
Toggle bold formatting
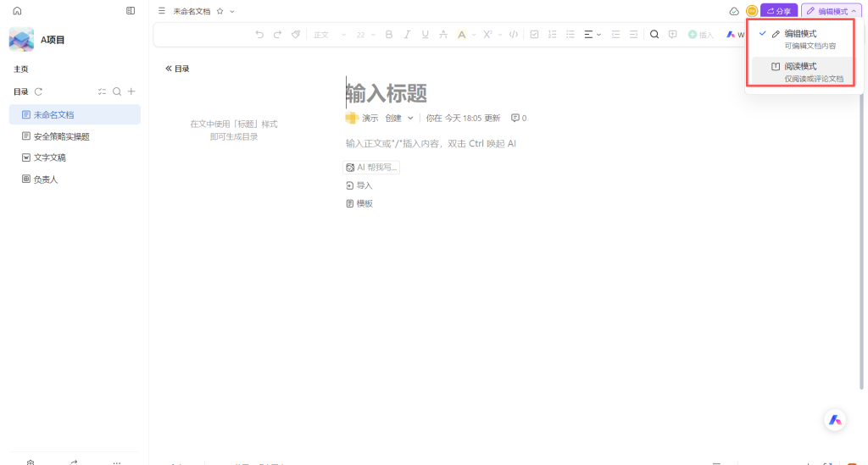(388, 34)
